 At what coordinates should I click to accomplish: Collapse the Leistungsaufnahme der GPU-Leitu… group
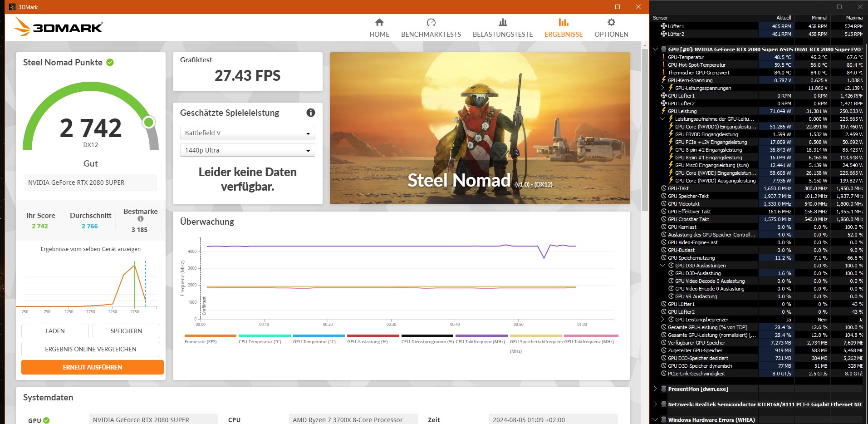662,119
